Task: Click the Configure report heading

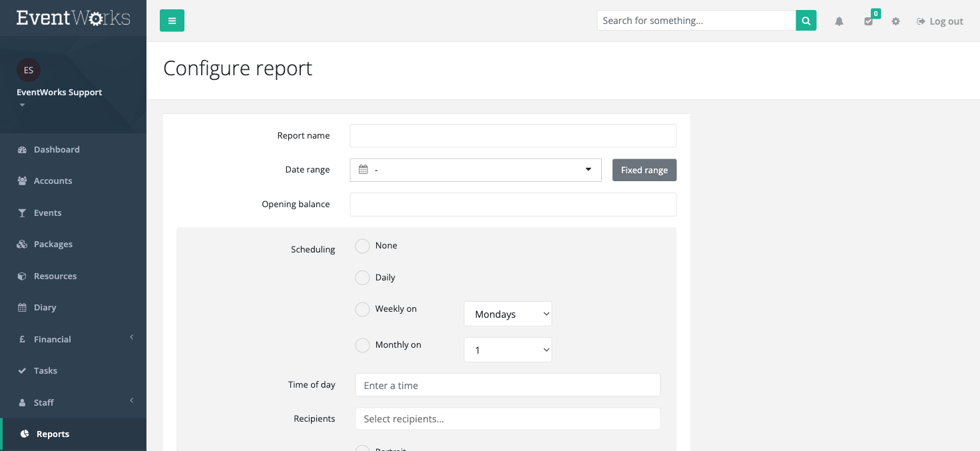Action: [x=238, y=69]
